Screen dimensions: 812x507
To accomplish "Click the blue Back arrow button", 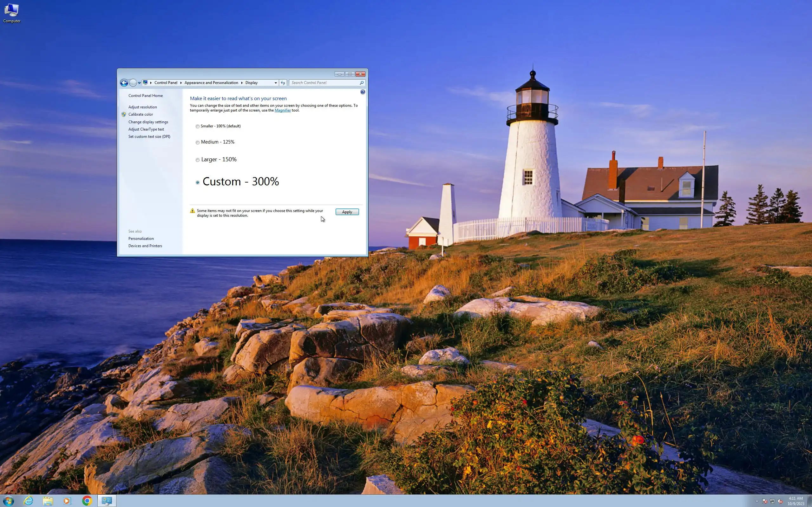I will point(124,83).
